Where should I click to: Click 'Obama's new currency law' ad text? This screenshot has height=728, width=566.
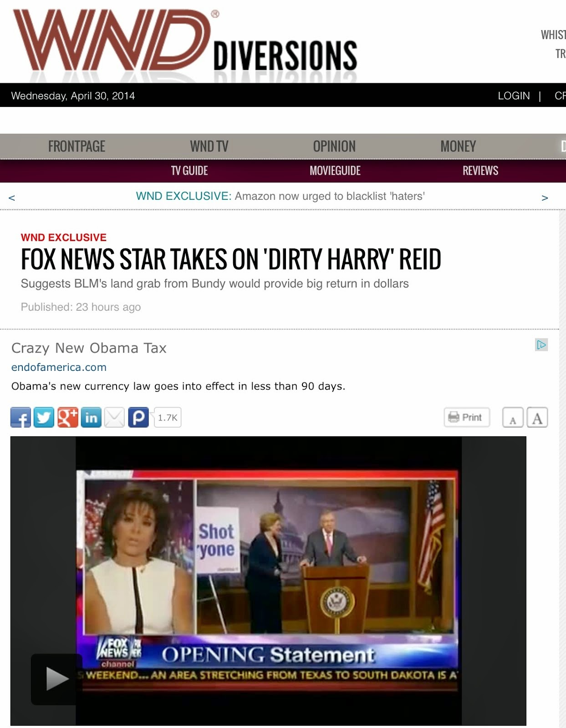pyautogui.click(x=178, y=386)
